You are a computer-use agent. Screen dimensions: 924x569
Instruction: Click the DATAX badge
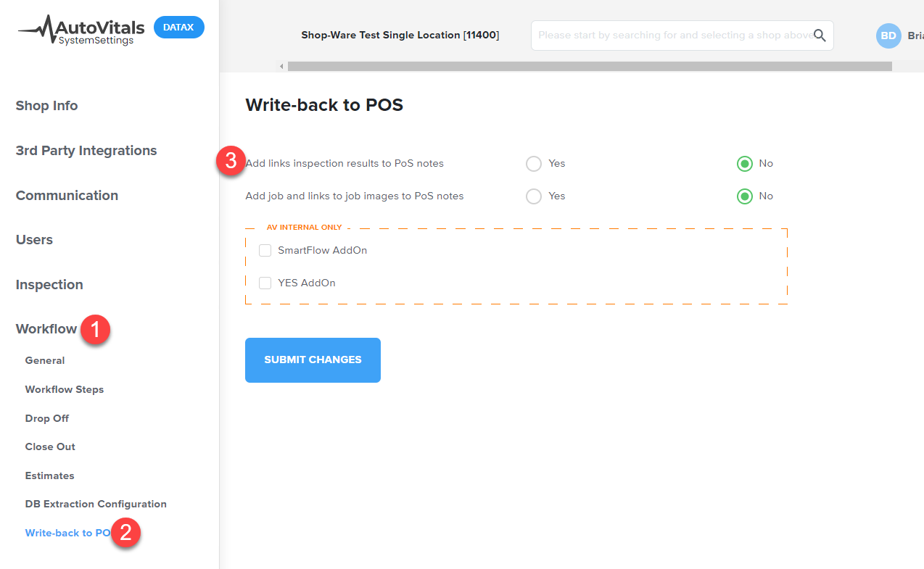tap(179, 27)
